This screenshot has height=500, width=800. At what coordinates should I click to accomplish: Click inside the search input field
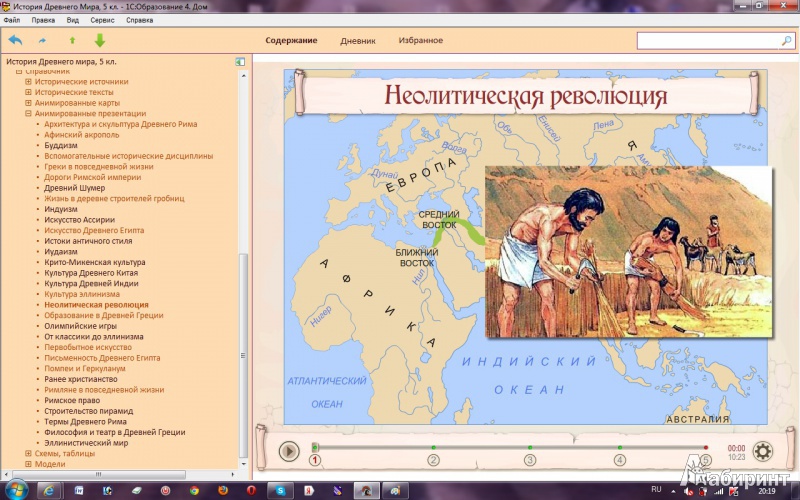click(x=709, y=41)
